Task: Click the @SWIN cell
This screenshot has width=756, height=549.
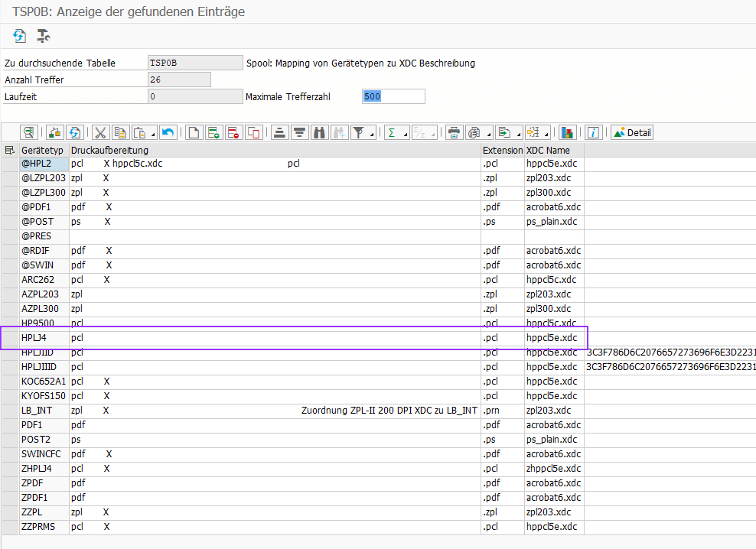Action: (x=44, y=265)
